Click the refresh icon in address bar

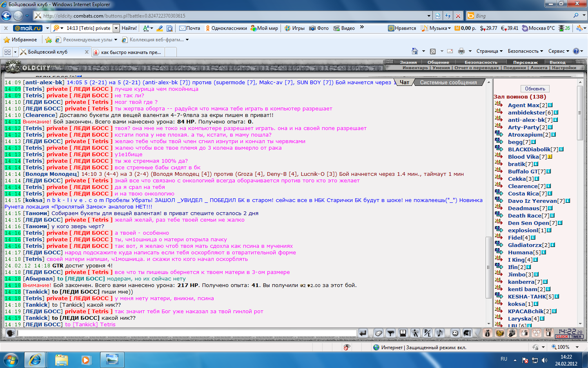pos(448,16)
